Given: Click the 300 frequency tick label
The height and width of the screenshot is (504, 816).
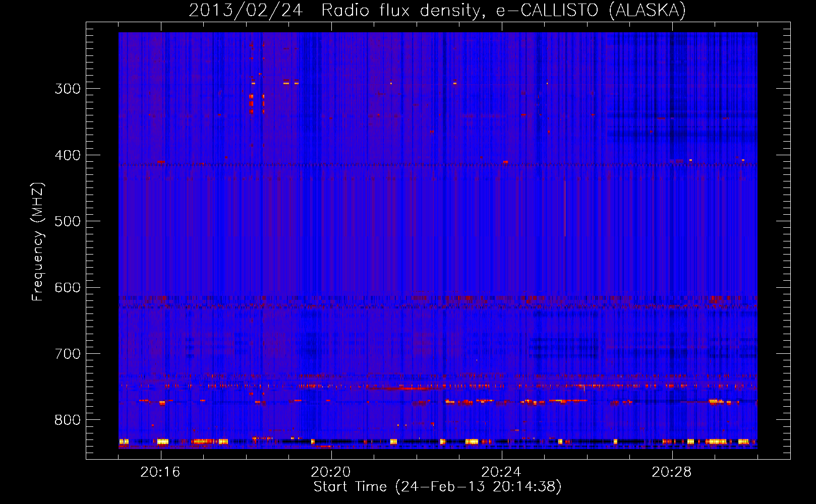Looking at the screenshot, I should click(x=68, y=89).
